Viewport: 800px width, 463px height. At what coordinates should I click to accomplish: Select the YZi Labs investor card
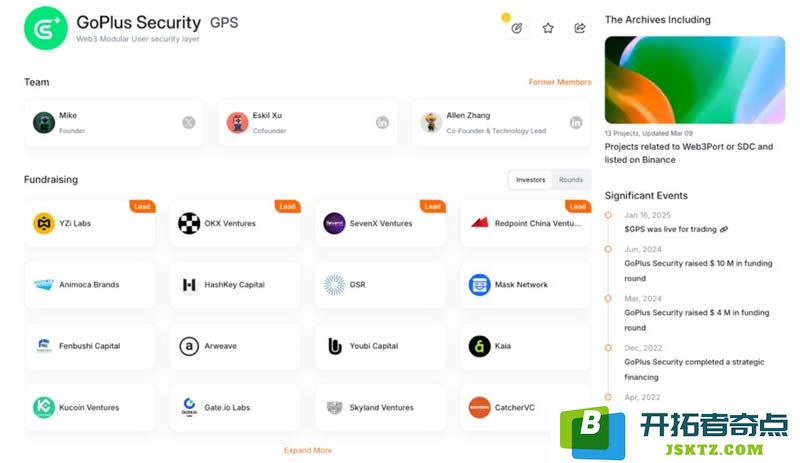point(90,223)
